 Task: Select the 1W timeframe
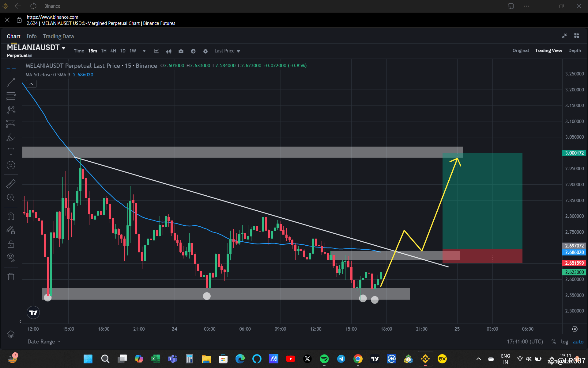click(x=133, y=51)
